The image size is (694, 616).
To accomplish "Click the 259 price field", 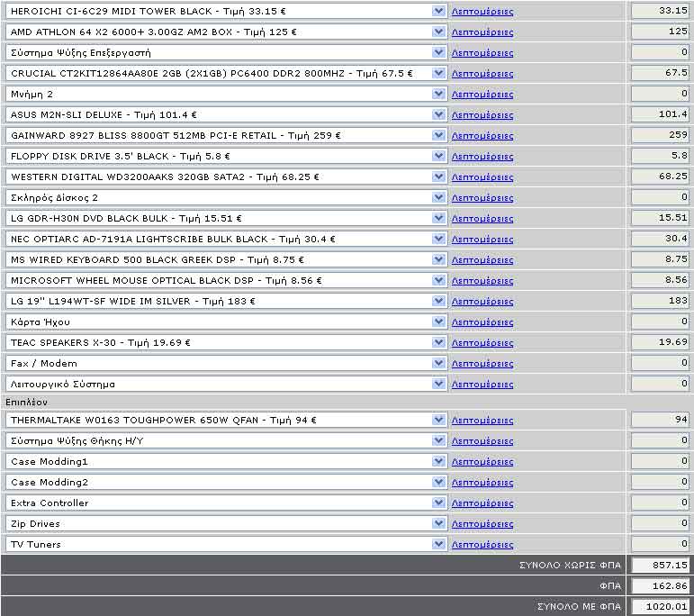I will coord(660,135).
